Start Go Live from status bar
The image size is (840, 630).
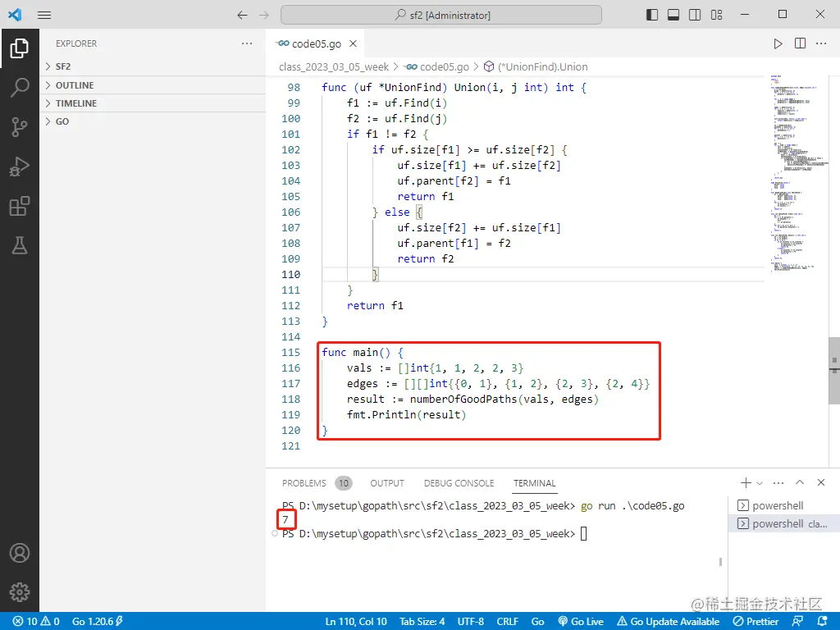click(581, 622)
